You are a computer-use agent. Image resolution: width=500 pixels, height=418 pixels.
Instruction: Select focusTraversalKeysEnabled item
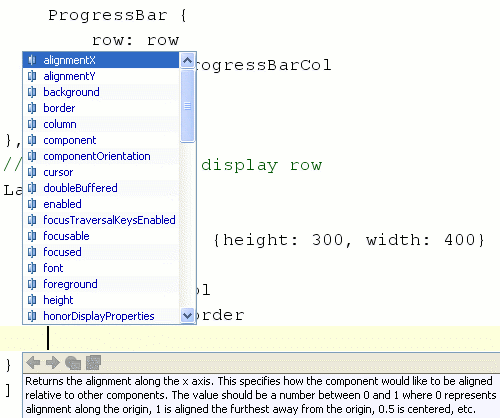[x=101, y=220]
